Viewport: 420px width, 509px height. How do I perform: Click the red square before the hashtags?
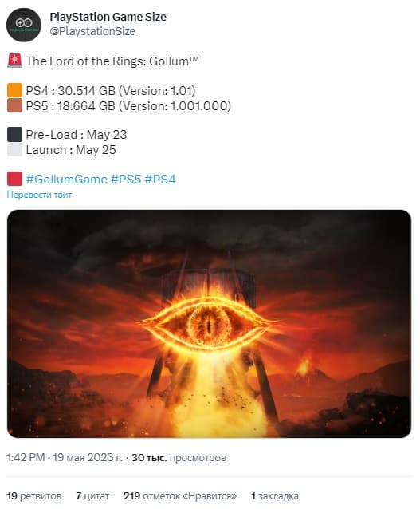(14, 179)
